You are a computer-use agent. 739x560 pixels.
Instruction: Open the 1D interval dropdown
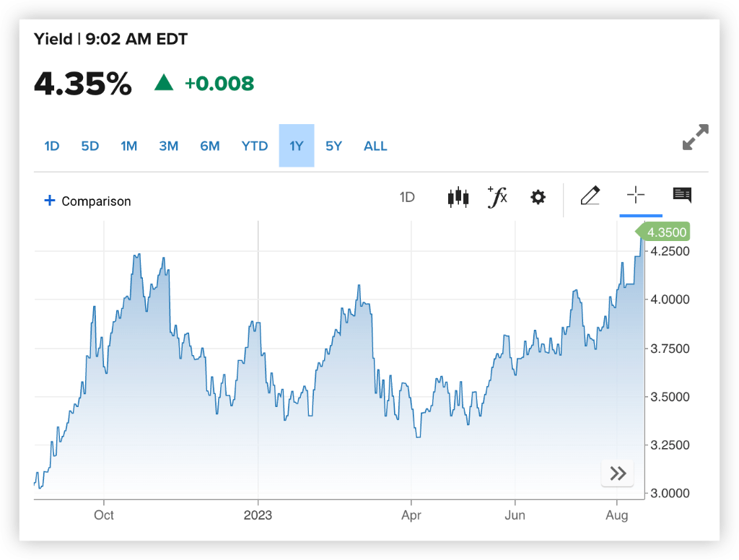[x=407, y=197]
